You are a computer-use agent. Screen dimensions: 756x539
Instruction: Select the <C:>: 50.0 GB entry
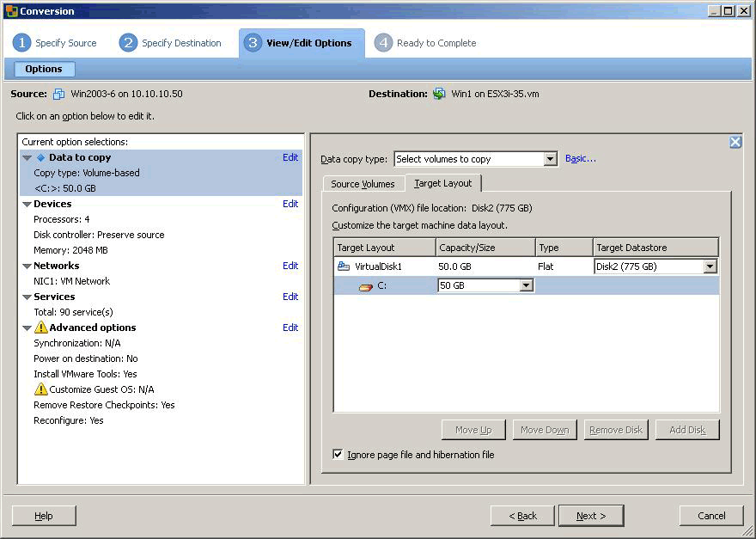point(65,188)
